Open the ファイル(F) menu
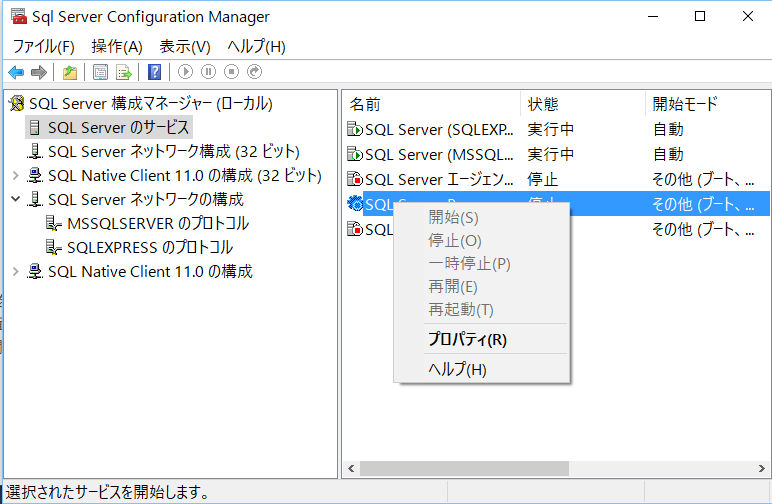 click(43, 47)
